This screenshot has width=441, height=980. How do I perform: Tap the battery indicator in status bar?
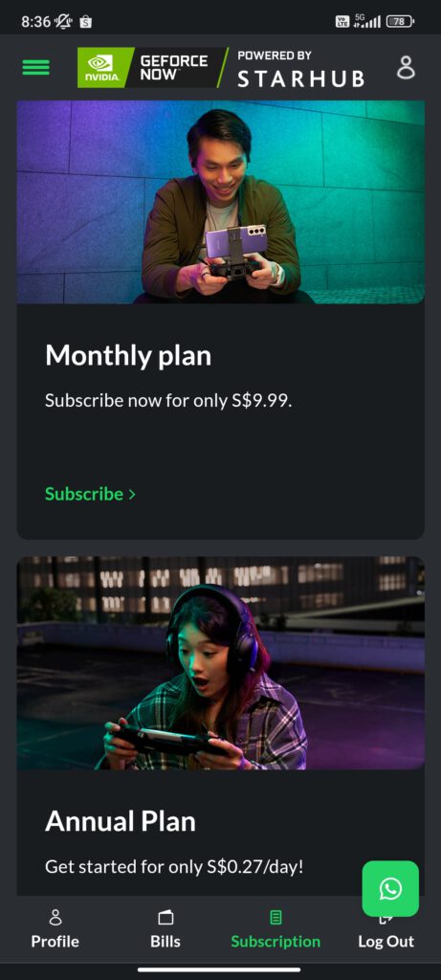click(x=401, y=21)
